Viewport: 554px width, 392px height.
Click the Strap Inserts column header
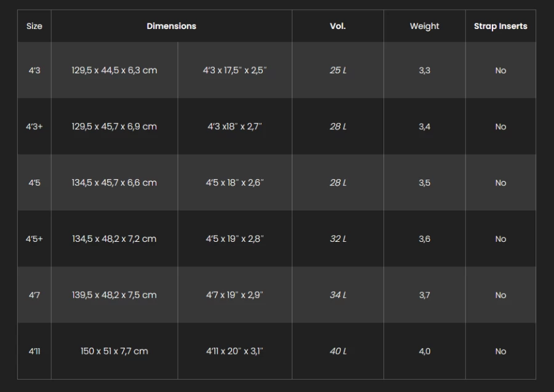tap(500, 26)
